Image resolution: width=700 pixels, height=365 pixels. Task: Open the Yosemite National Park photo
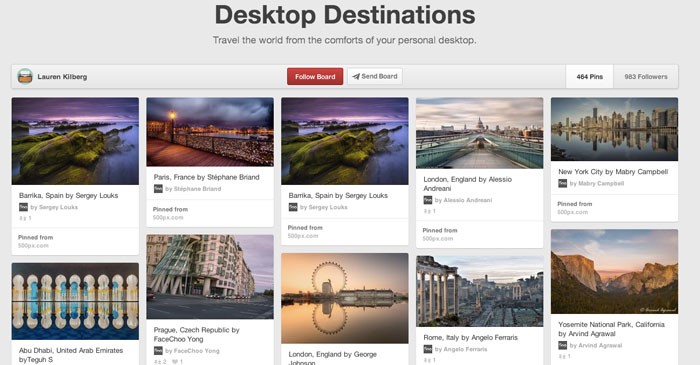pos(614,271)
